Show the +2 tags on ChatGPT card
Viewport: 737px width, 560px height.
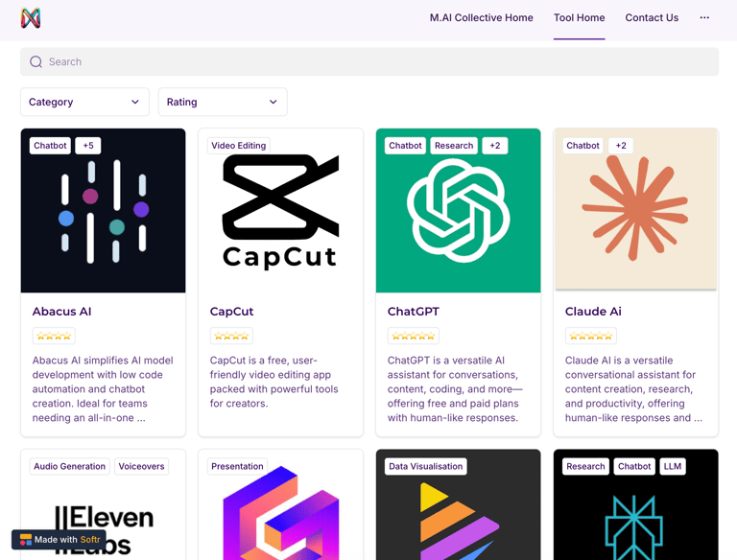click(495, 146)
